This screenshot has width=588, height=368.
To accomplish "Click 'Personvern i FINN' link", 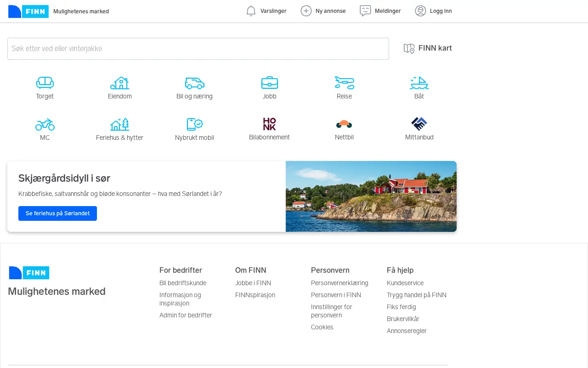I will coord(336,295).
